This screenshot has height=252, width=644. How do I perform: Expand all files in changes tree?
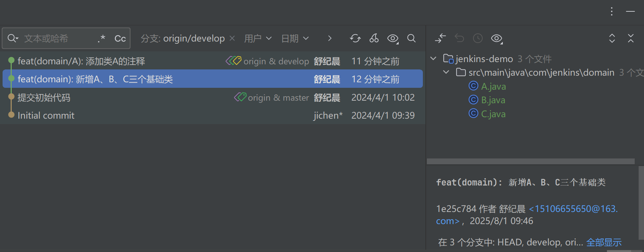(612, 38)
